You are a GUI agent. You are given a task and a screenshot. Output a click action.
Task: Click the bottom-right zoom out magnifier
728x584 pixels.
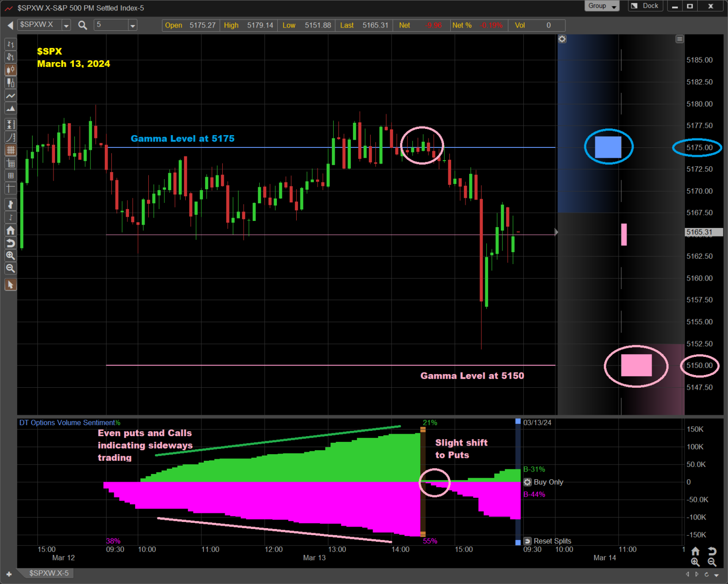pyautogui.click(x=712, y=562)
